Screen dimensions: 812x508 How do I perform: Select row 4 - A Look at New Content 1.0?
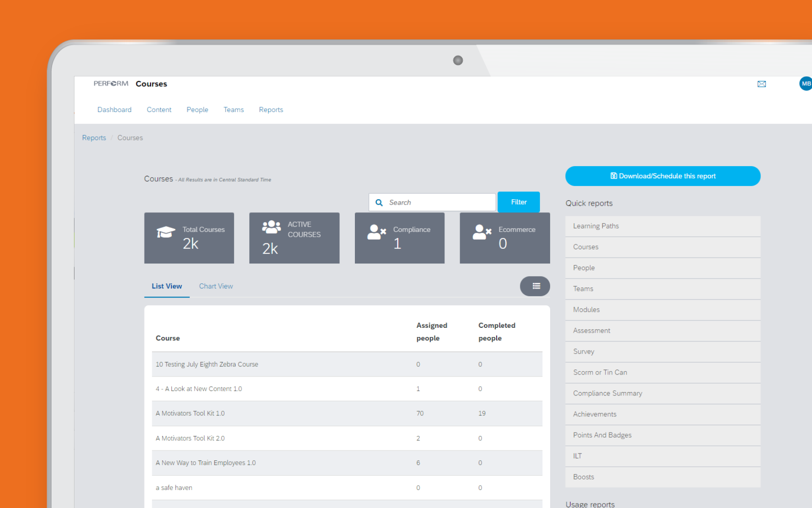[347, 389]
